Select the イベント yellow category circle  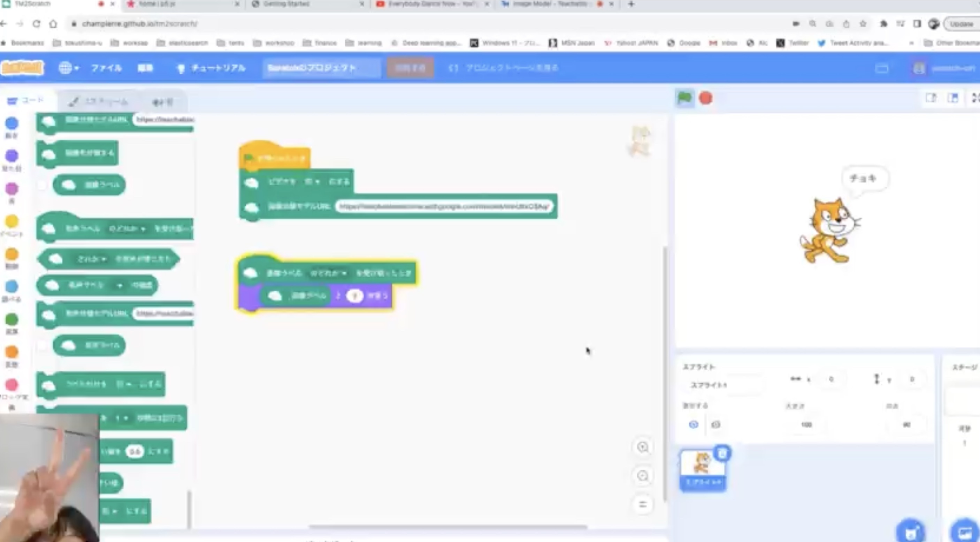pyautogui.click(x=12, y=221)
